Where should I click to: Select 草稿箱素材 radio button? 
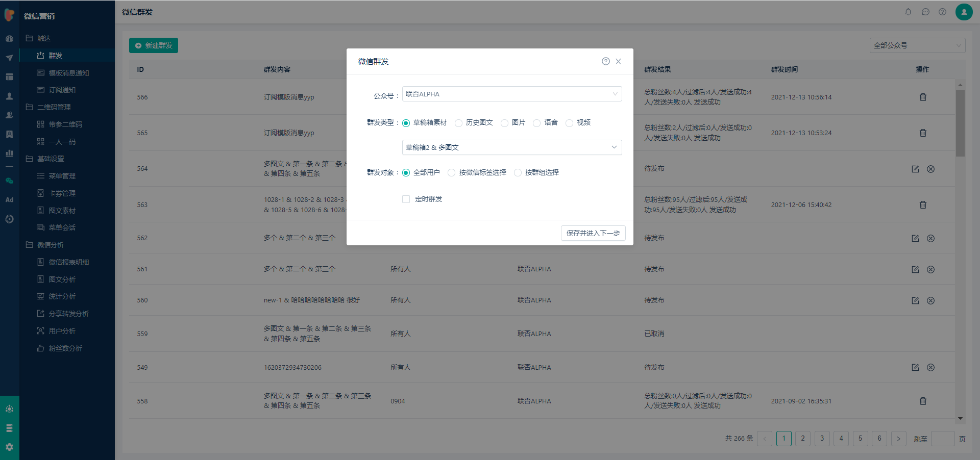click(406, 123)
